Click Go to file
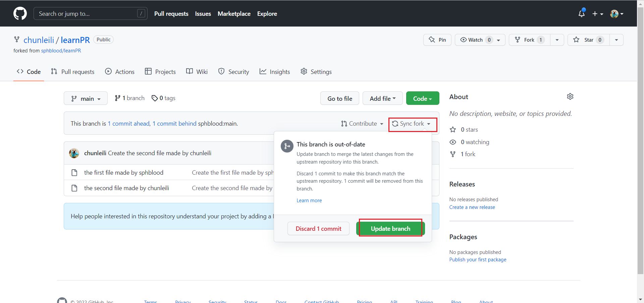This screenshot has width=644, height=303. click(x=340, y=98)
